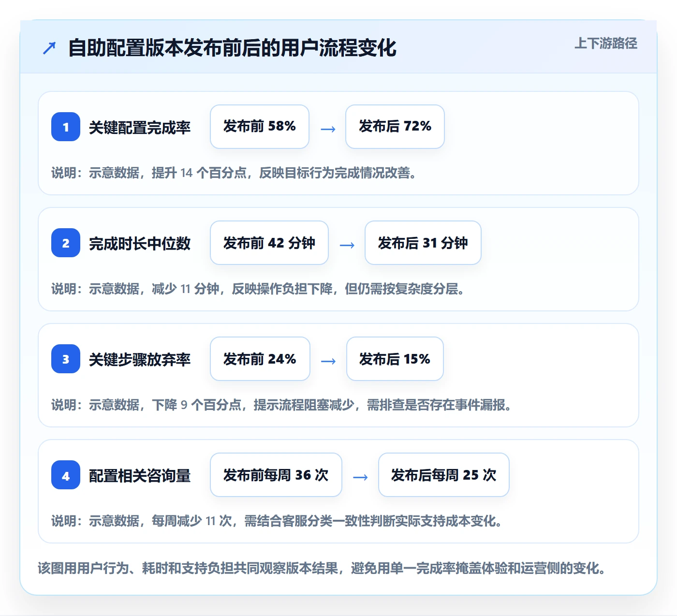Click the number 4 step badge

(x=66, y=475)
